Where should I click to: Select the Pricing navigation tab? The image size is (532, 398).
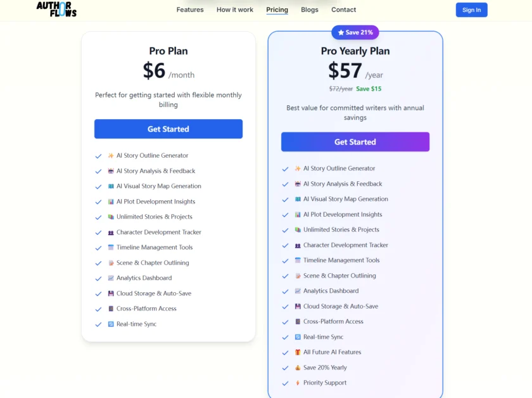pyautogui.click(x=277, y=10)
